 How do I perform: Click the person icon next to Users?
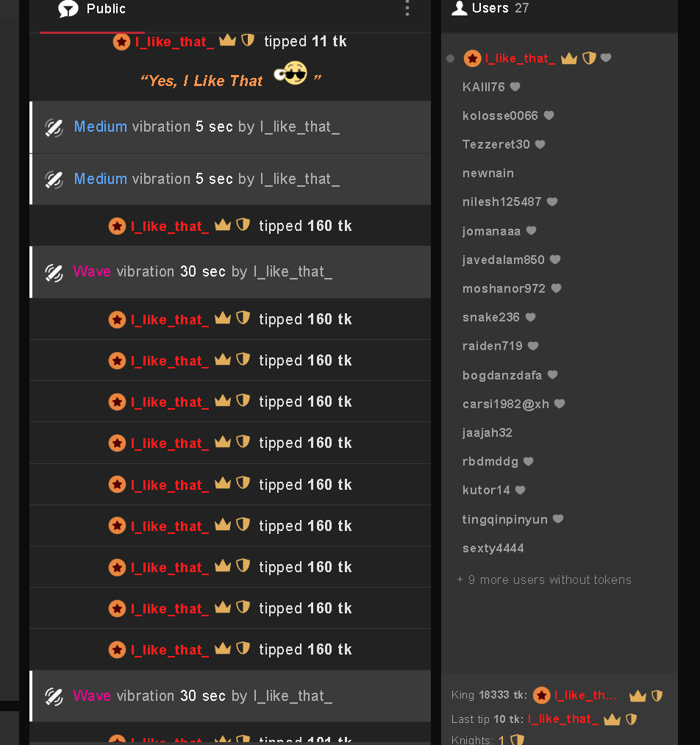point(460,9)
